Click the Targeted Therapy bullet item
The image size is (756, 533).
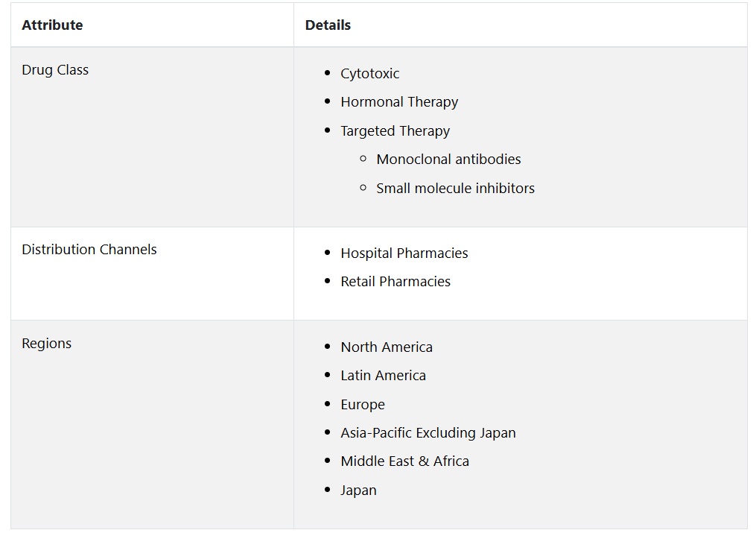point(395,130)
